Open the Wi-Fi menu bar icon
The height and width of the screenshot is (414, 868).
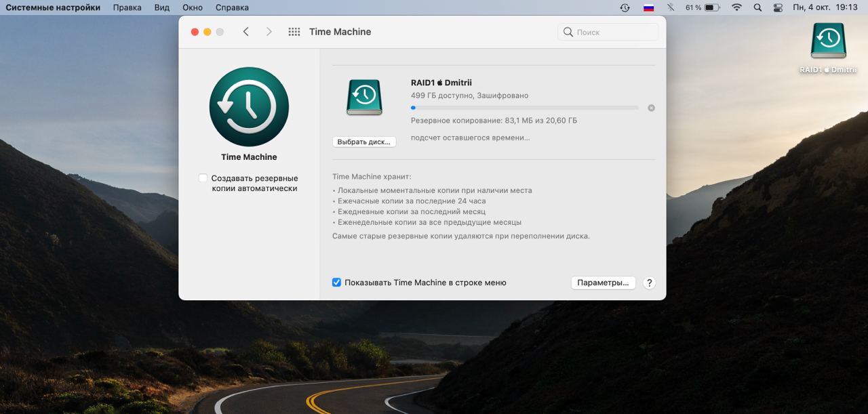(736, 7)
